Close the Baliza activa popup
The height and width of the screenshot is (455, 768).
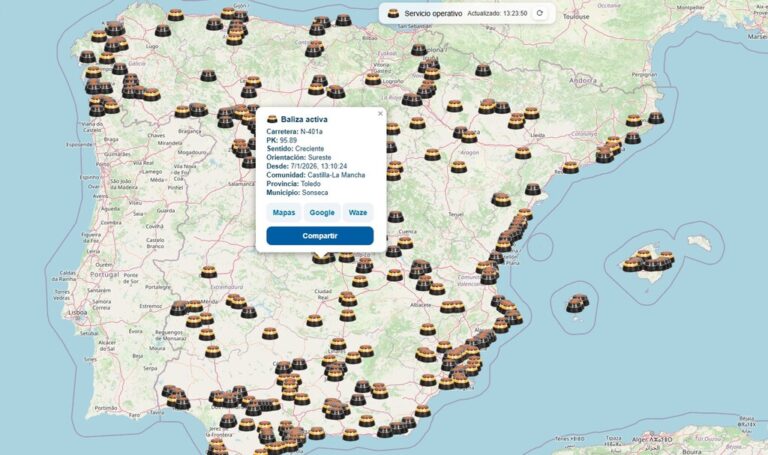pyautogui.click(x=380, y=114)
